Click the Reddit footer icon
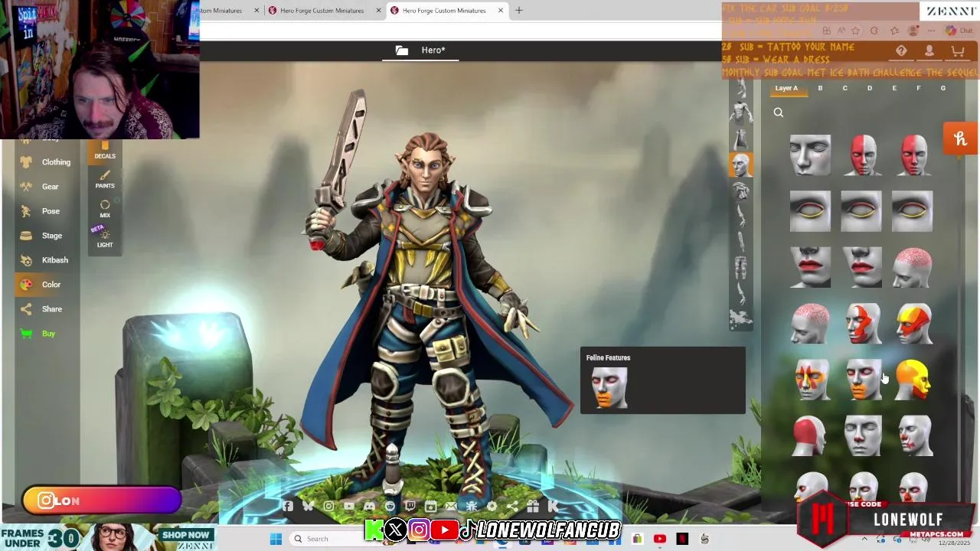980x551 pixels. pos(390,506)
